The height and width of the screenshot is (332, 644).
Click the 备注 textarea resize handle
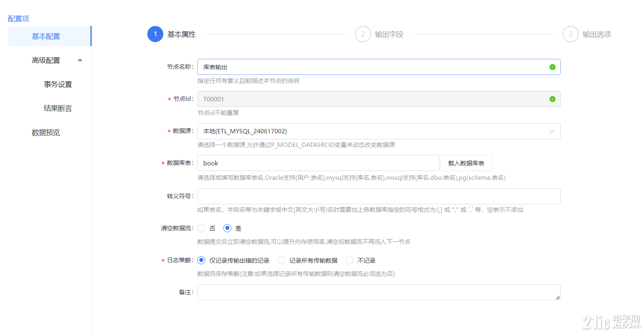click(558, 298)
